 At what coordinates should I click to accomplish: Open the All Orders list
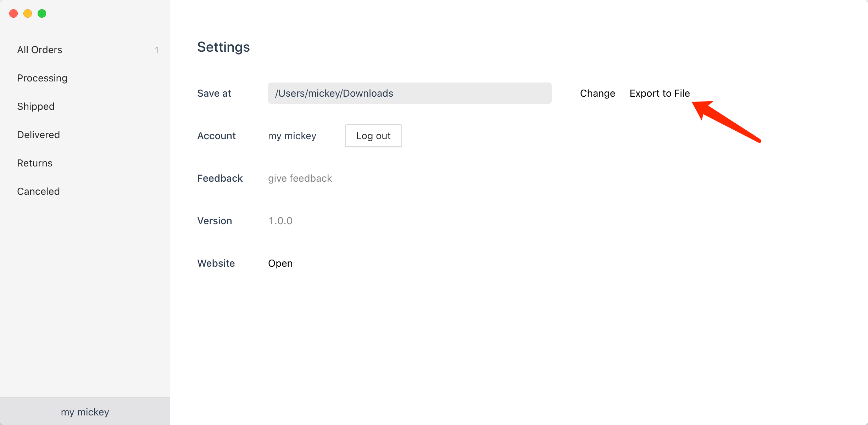coord(40,50)
